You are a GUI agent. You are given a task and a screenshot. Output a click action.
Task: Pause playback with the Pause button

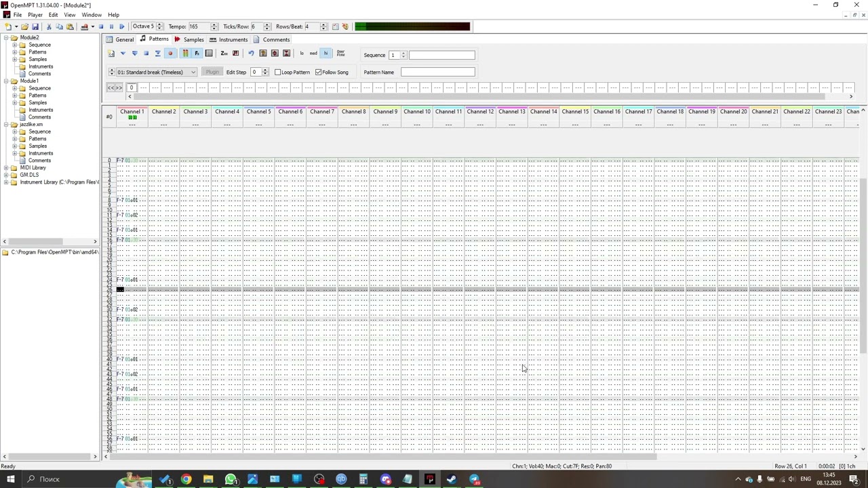111,26
